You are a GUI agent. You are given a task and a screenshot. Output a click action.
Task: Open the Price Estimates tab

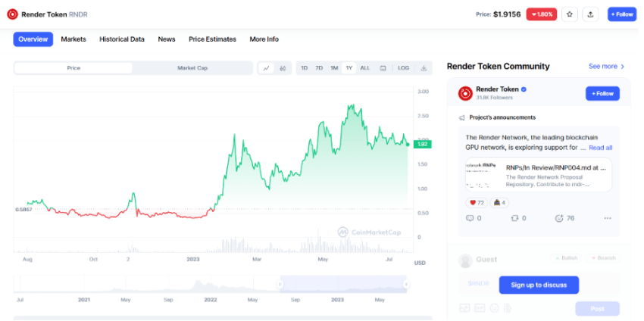212,39
